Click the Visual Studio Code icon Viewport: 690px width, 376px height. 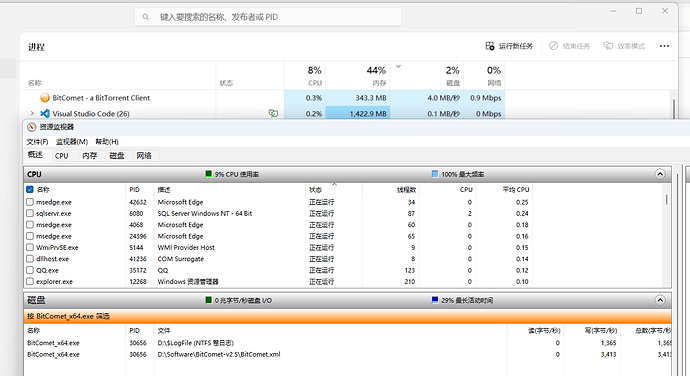click(x=45, y=114)
